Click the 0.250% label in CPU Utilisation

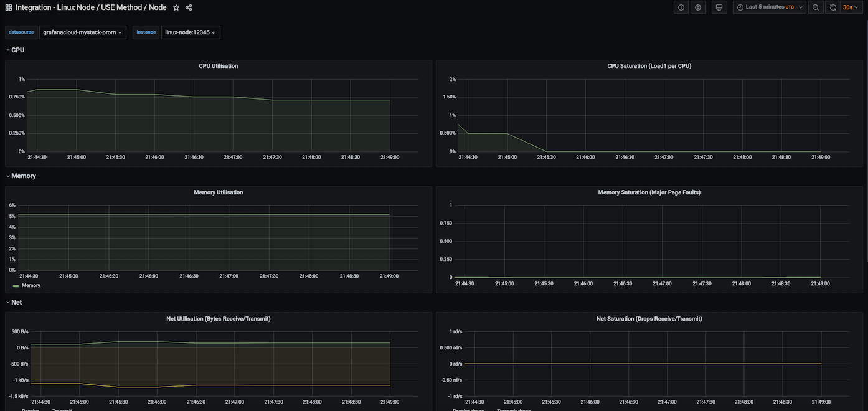[x=17, y=133]
